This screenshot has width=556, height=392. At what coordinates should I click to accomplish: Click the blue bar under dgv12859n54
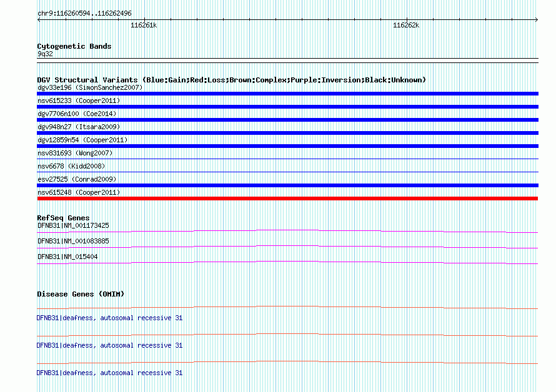[287, 146]
